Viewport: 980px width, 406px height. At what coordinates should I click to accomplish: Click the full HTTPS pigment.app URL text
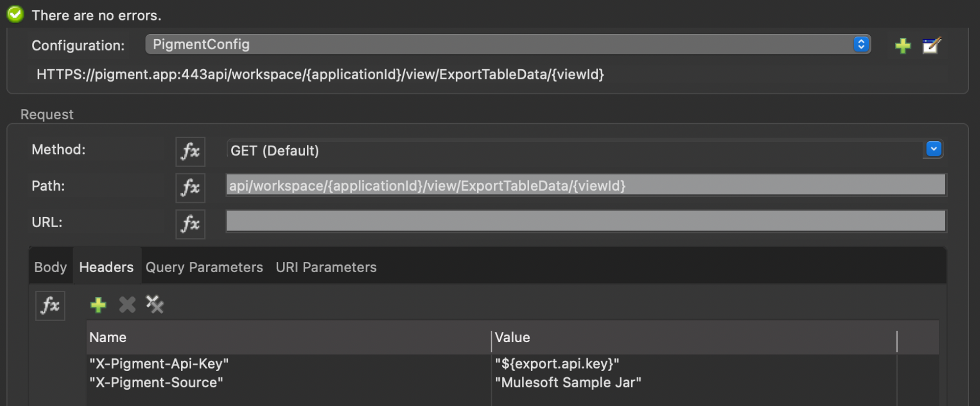point(320,75)
